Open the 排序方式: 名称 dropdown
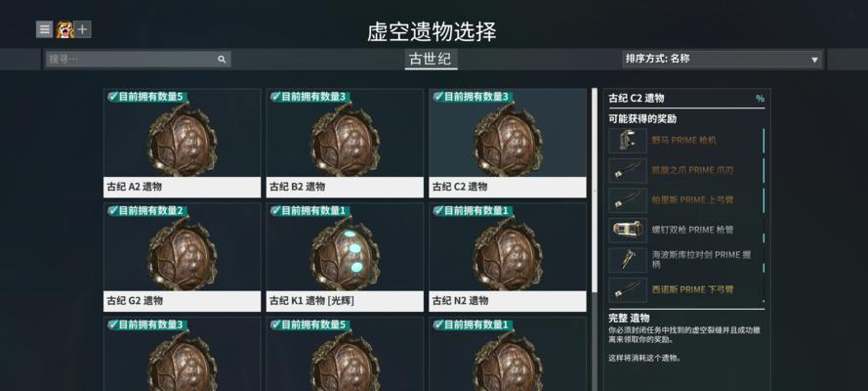 [x=722, y=59]
